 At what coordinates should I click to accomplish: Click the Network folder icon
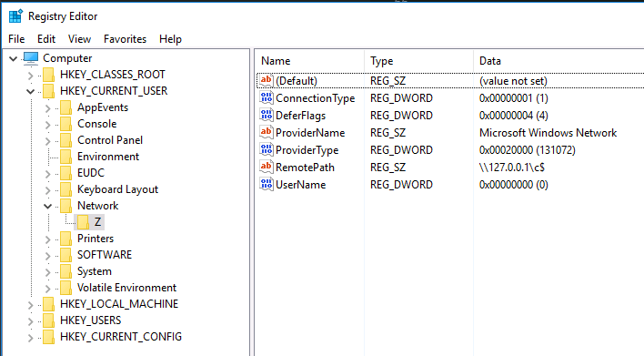(x=65, y=207)
